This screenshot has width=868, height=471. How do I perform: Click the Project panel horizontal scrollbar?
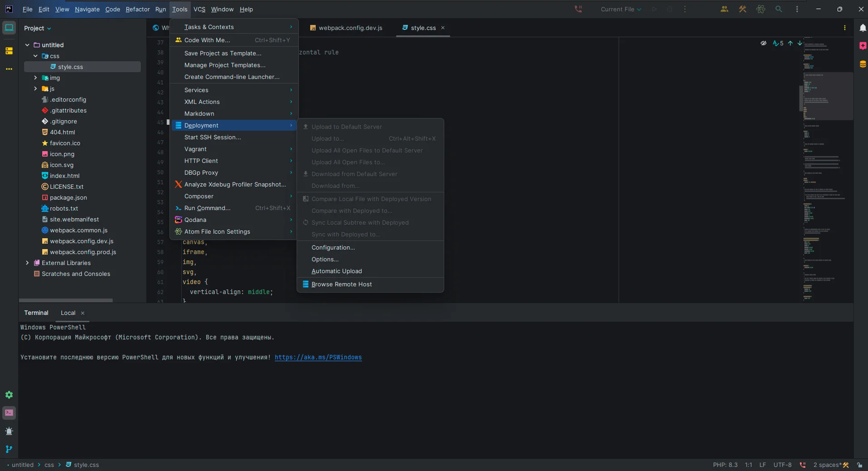(66, 300)
